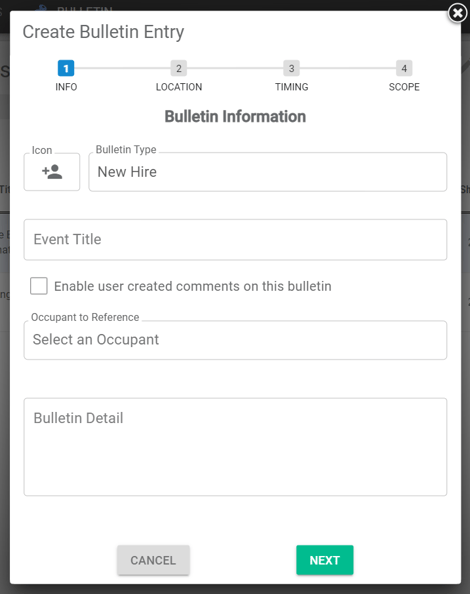Enable user created comments checkbox
This screenshot has width=470, height=594.
pyautogui.click(x=39, y=286)
